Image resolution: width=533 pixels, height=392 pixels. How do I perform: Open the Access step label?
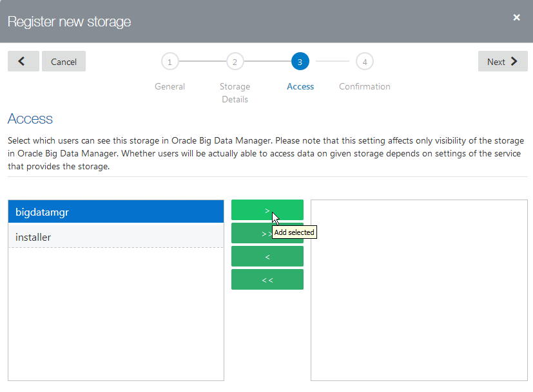[300, 86]
